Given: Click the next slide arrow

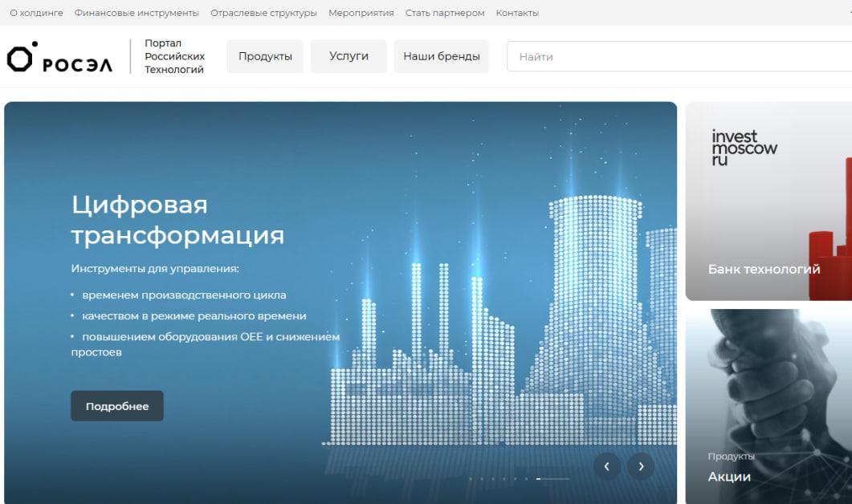Looking at the screenshot, I should coord(641,465).
